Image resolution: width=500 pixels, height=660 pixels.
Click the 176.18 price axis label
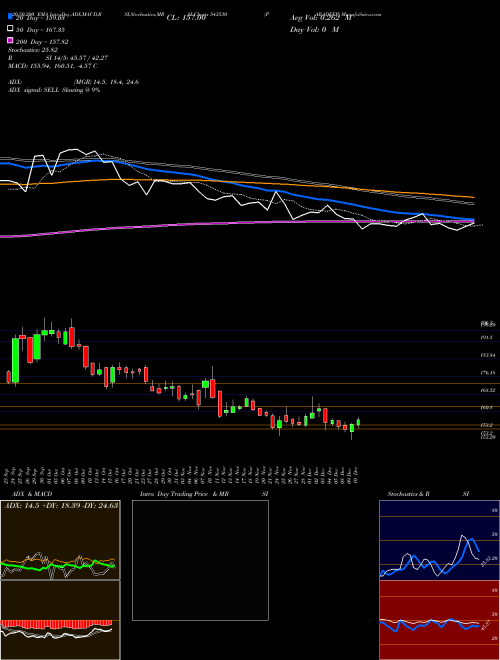(487, 373)
